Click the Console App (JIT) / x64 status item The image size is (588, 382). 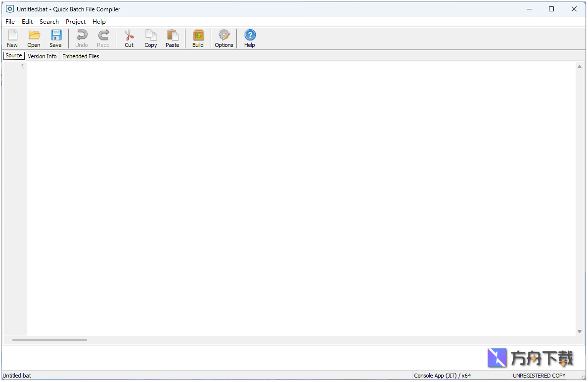click(442, 375)
